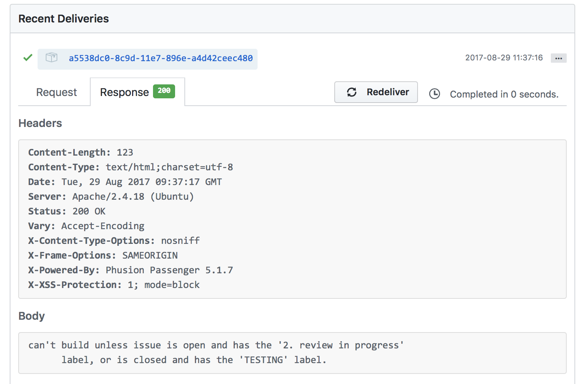The width and height of the screenshot is (588, 384).
Task: Click the Headers section heading
Action: pos(40,123)
